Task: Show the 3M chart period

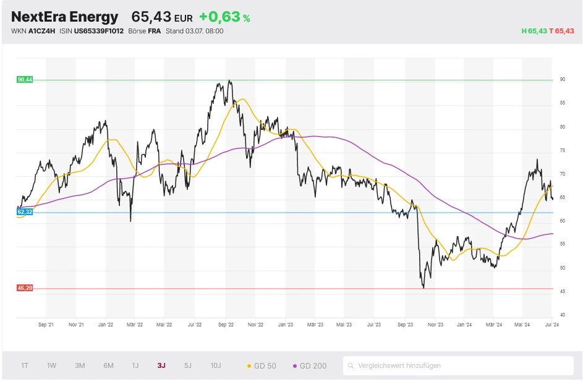Action: click(80, 365)
